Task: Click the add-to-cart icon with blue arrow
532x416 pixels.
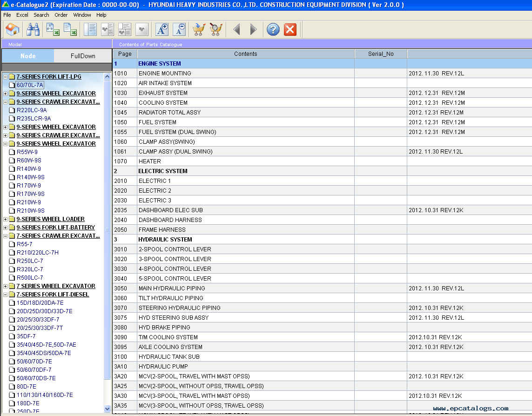Action: tap(199, 29)
